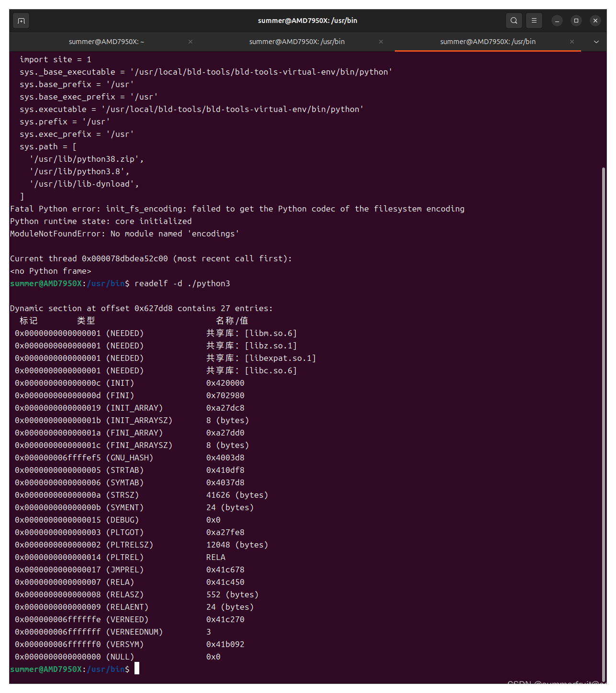Image resolution: width=616 pixels, height=693 pixels.
Task: Expand the tab list dropdown arrow
Action: pos(596,42)
